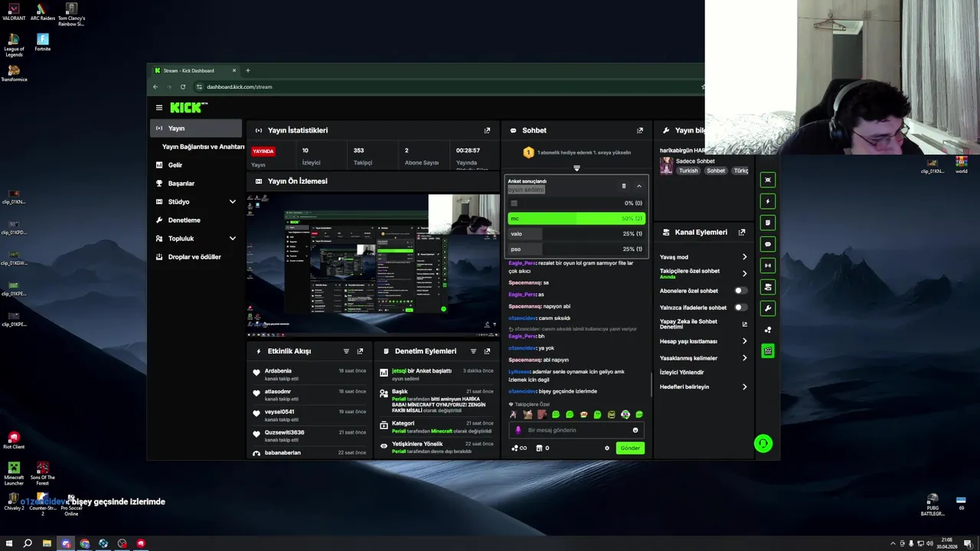Image resolution: width=980 pixels, height=551 pixels.
Task: Open Yasaklanmış kelimeler options
Action: (x=744, y=358)
